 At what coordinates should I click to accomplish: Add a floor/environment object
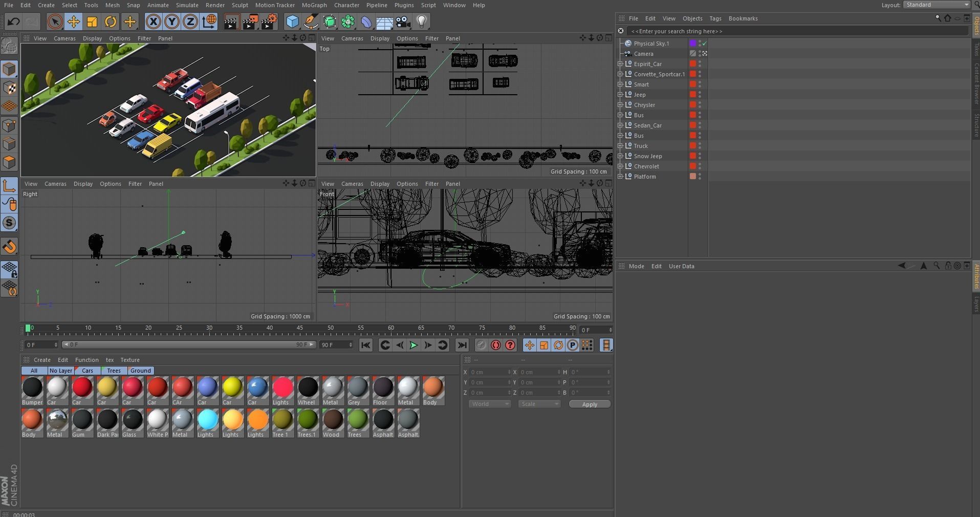384,21
